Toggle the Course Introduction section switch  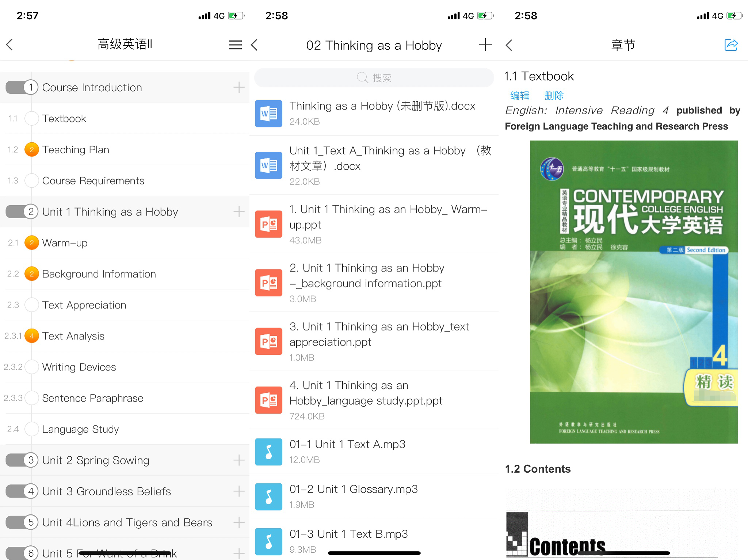[x=22, y=87]
